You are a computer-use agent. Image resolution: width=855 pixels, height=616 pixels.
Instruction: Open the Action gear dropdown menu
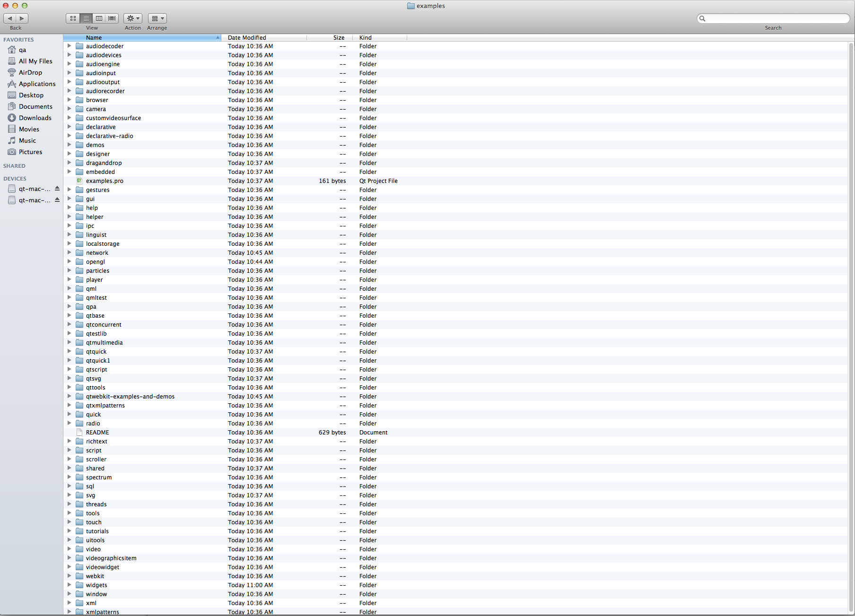pos(133,18)
